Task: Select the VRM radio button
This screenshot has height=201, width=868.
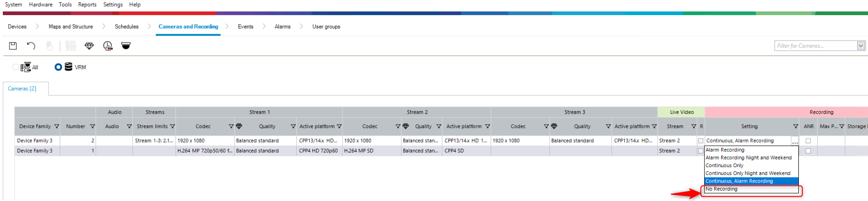Action: pos(58,67)
